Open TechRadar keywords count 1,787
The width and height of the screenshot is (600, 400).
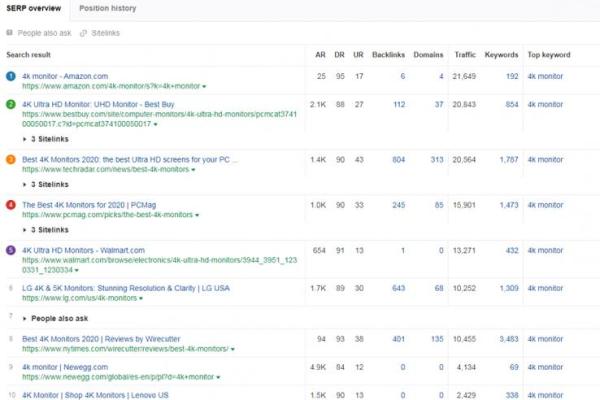(509, 159)
